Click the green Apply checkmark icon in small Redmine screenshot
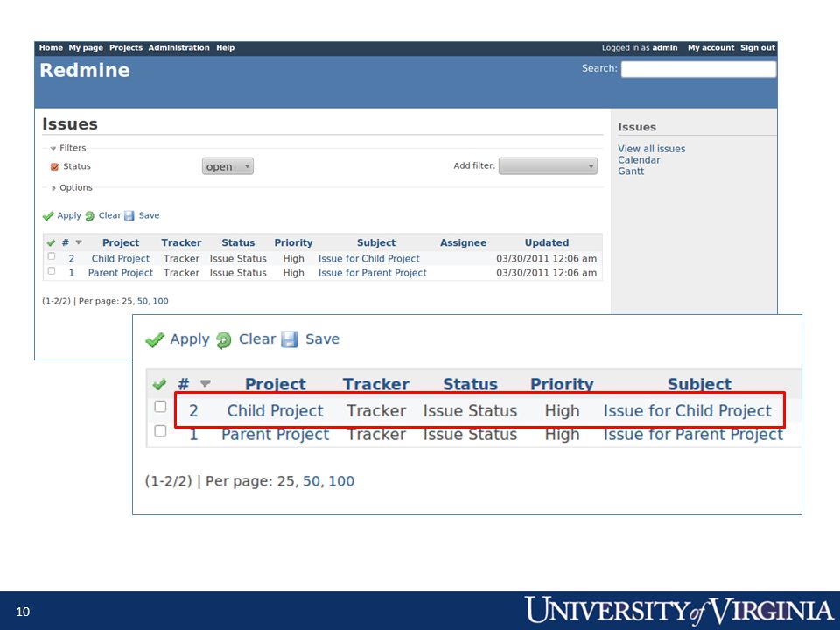This screenshot has height=630, width=840. point(48,216)
